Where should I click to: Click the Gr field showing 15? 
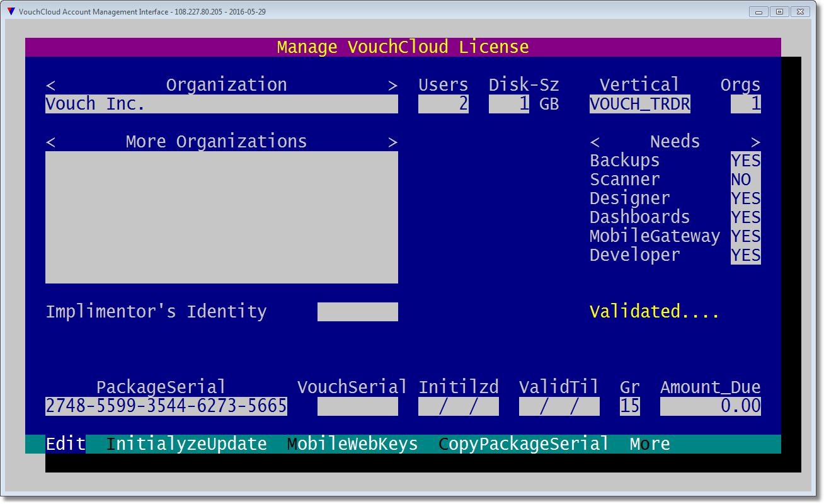click(630, 406)
